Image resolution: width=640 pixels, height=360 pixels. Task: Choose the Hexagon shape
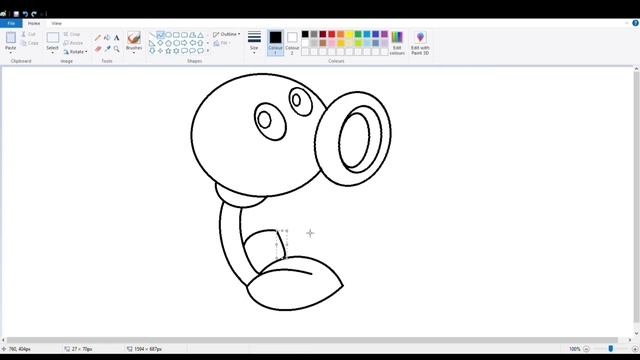click(176, 43)
